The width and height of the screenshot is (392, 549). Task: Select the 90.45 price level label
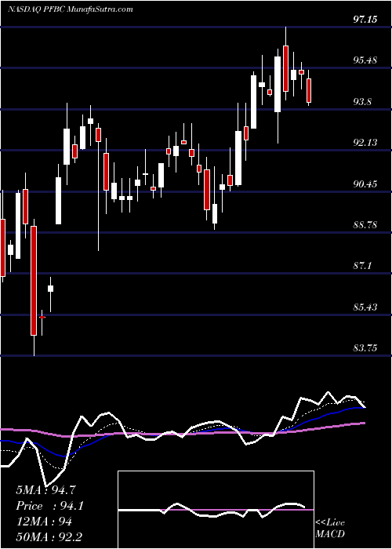[365, 184]
